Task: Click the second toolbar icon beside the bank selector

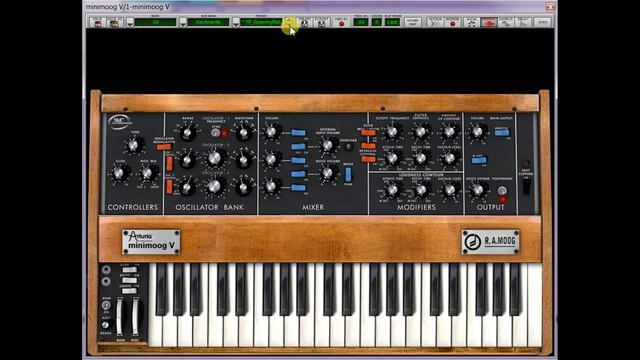Action: [x=114, y=23]
